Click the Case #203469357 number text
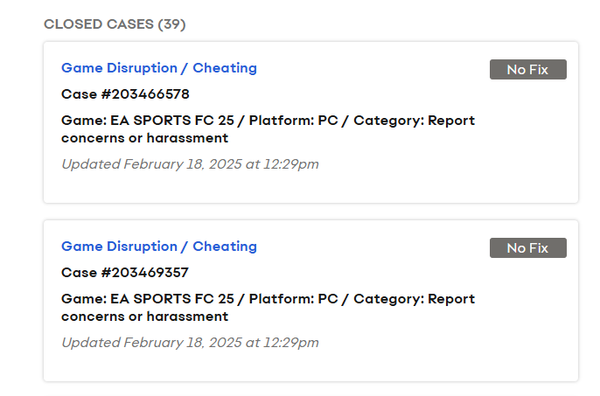 pyautogui.click(x=125, y=272)
